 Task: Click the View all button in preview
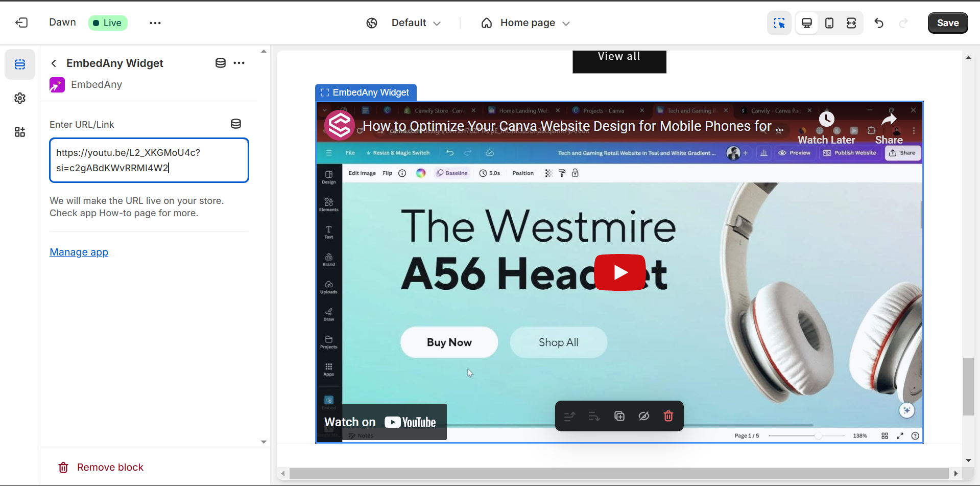619,60
